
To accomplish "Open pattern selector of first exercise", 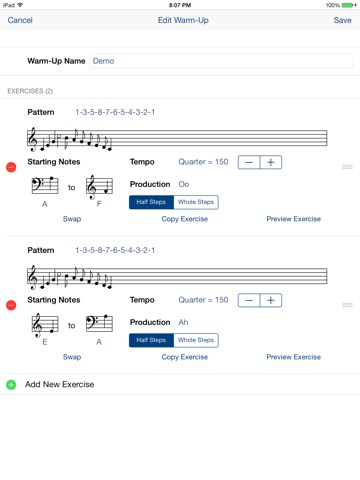I will pos(115,112).
